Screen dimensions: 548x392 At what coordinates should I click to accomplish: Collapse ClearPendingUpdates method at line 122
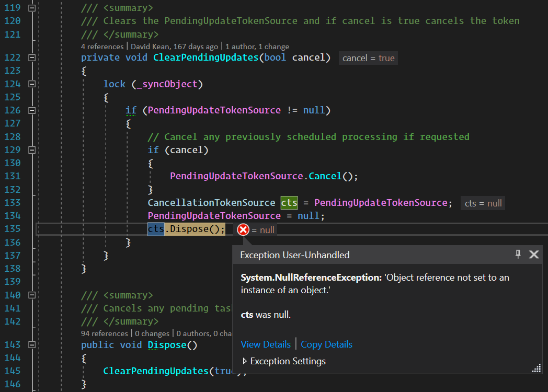[x=32, y=57]
